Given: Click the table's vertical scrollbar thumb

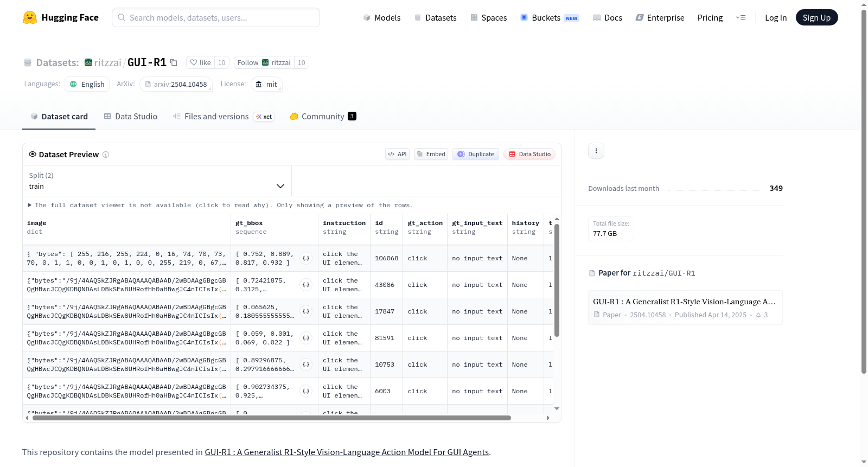Looking at the screenshot, I should coord(557,280).
